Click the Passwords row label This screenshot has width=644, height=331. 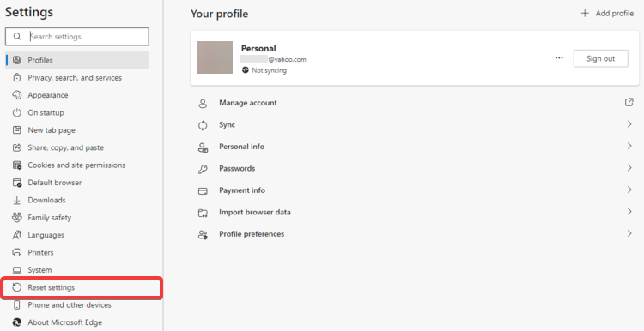click(x=237, y=169)
